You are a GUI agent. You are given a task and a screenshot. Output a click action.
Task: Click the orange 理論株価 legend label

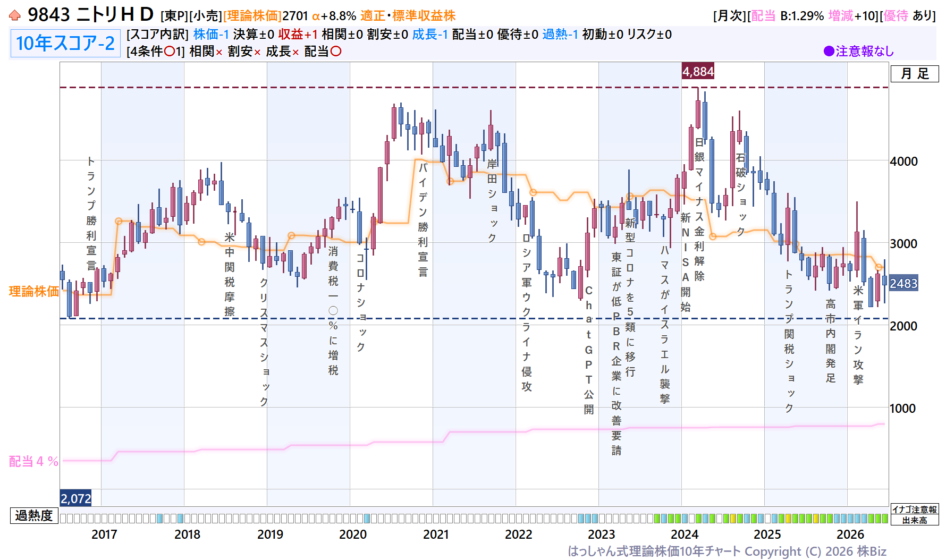(x=34, y=291)
